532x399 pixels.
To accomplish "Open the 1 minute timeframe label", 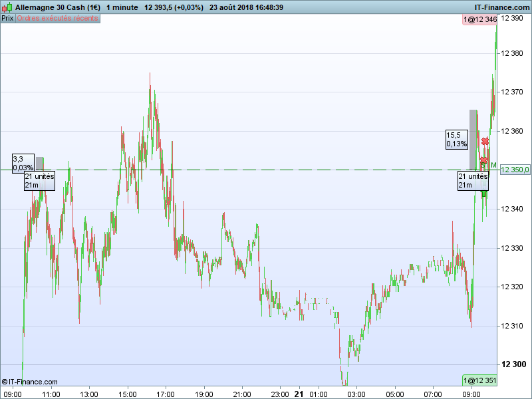I will point(122,7).
